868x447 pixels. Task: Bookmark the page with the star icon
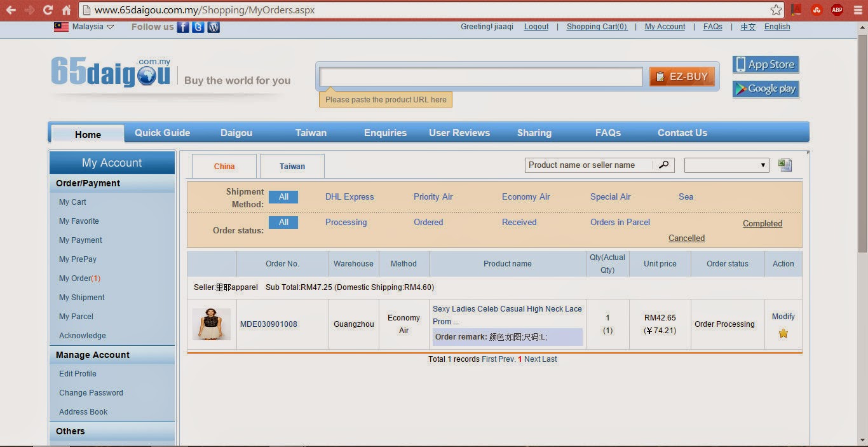[x=776, y=10]
